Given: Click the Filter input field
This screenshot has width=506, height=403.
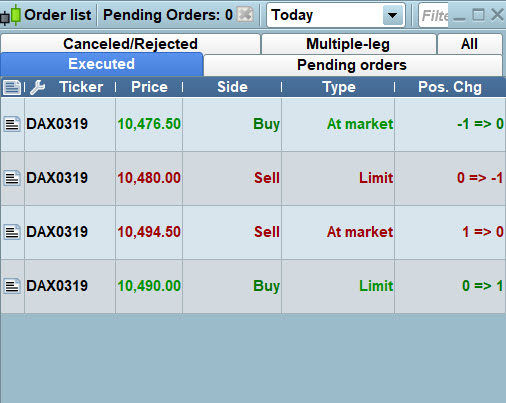Looking at the screenshot, I should point(433,15).
